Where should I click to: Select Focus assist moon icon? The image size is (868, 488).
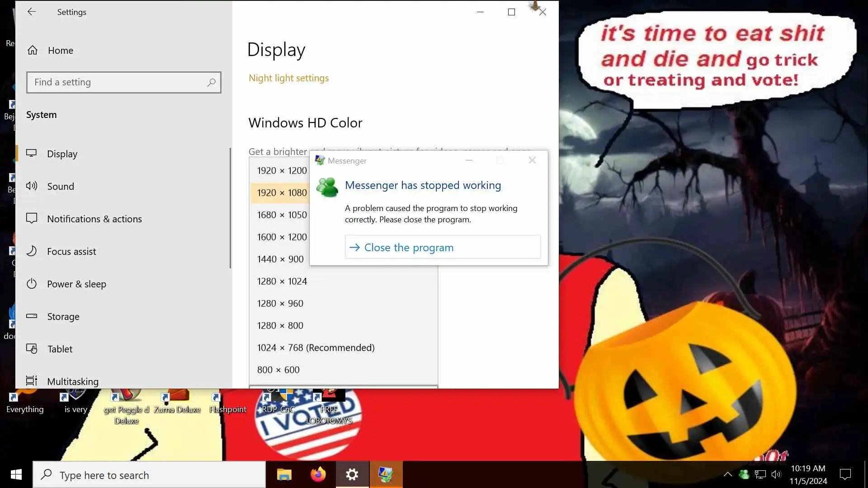(x=32, y=251)
